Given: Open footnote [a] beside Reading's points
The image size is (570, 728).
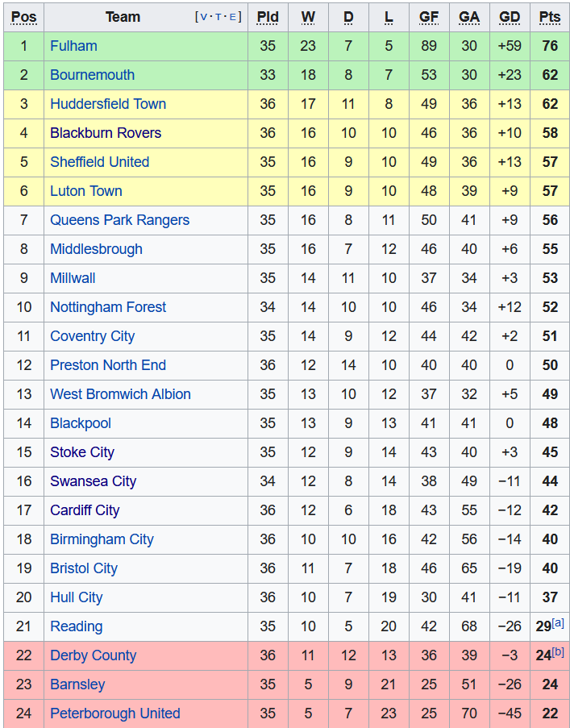Looking at the screenshot, I should click(558, 622).
